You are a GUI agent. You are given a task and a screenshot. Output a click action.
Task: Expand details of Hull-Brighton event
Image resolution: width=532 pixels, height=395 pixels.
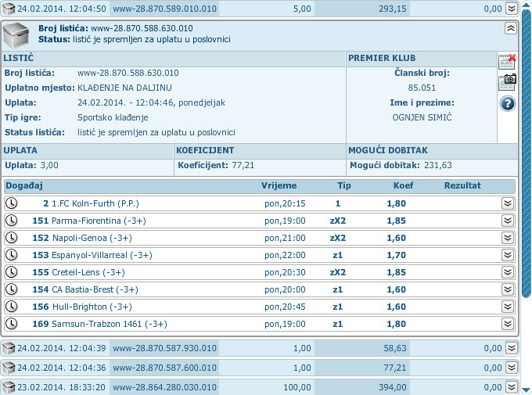tap(508, 307)
